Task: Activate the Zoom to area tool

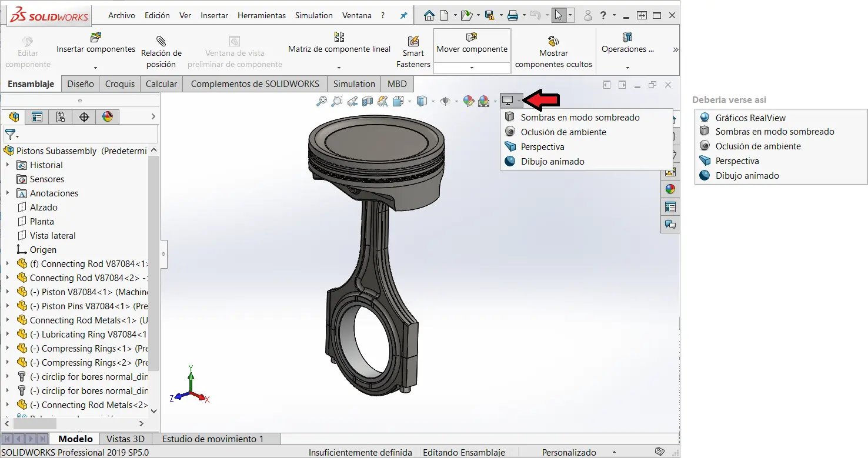Action: point(336,101)
